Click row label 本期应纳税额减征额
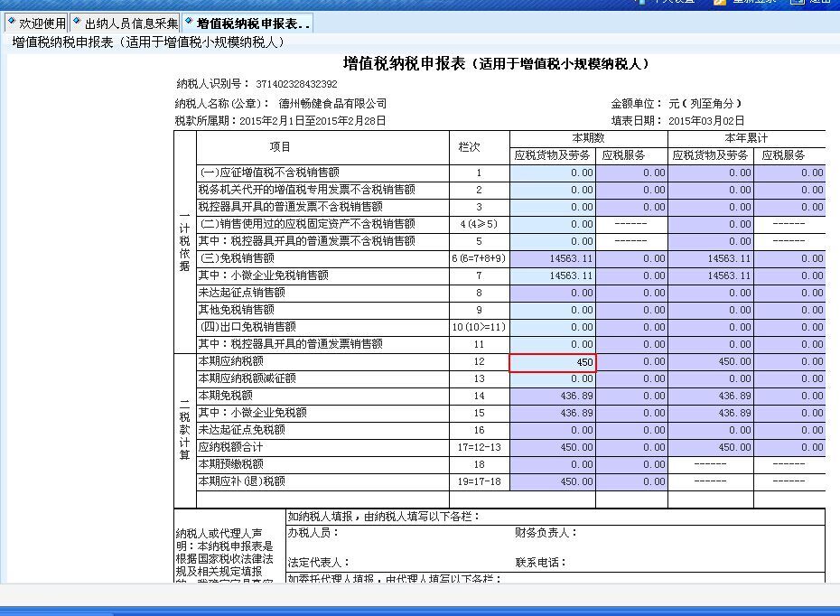Image resolution: width=840 pixels, height=616 pixels. click(247, 378)
